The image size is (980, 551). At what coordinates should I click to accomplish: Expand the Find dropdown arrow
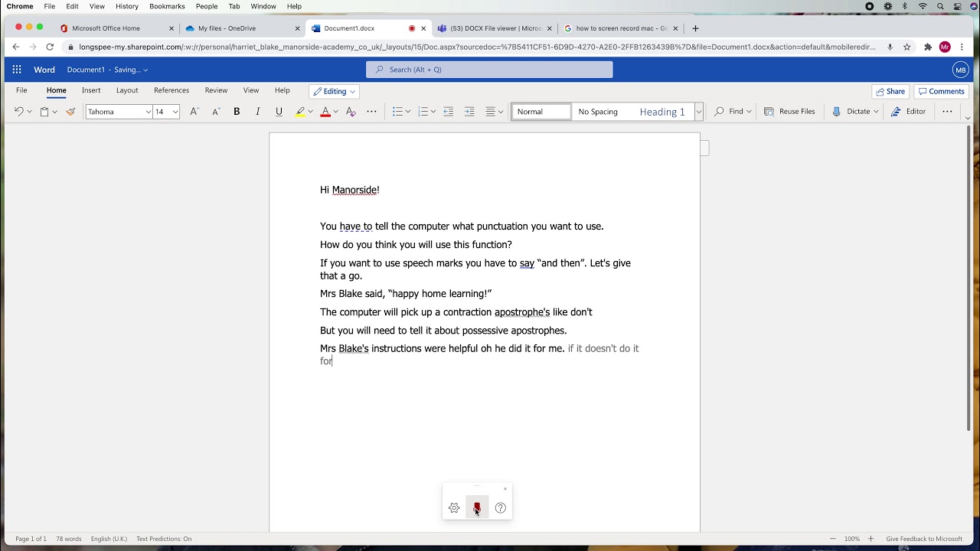(x=749, y=112)
